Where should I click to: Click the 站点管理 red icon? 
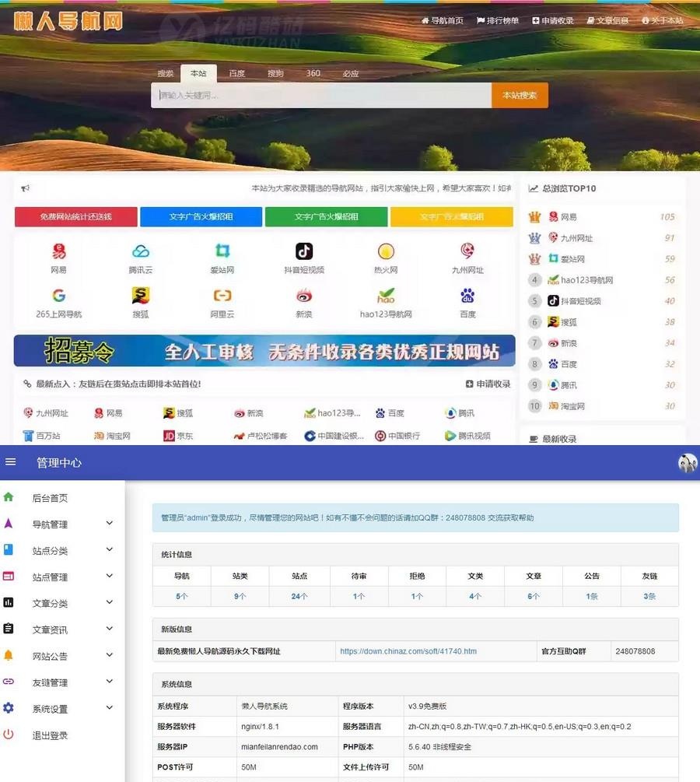(x=9, y=576)
